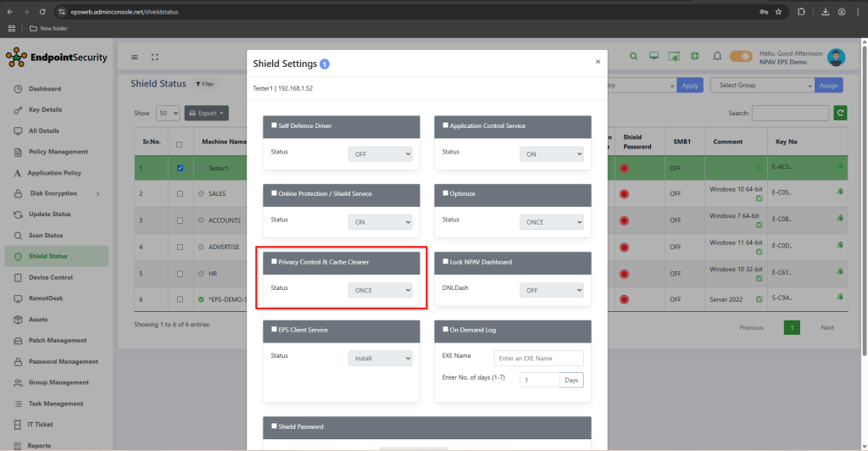The width and height of the screenshot is (868, 451).
Task: Click the green refresh button beside Search
Action: pyautogui.click(x=840, y=113)
